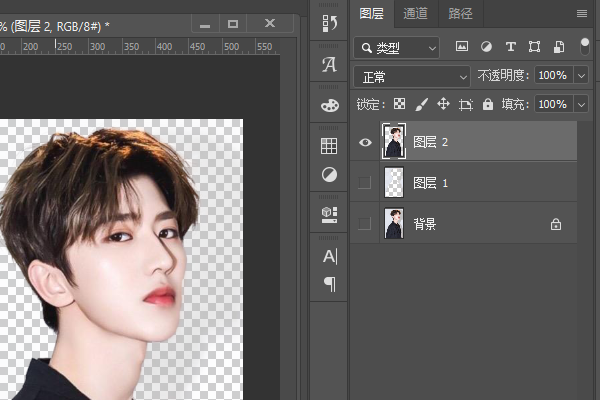The image size is (600, 400).
Task: Filter layers by adjustment layer type
Action: (x=486, y=47)
